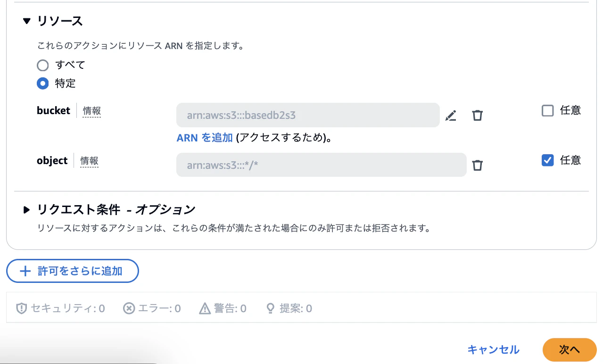This screenshot has height=364, width=611.
Task: Open the bucket 情報 link
Action: click(x=92, y=111)
